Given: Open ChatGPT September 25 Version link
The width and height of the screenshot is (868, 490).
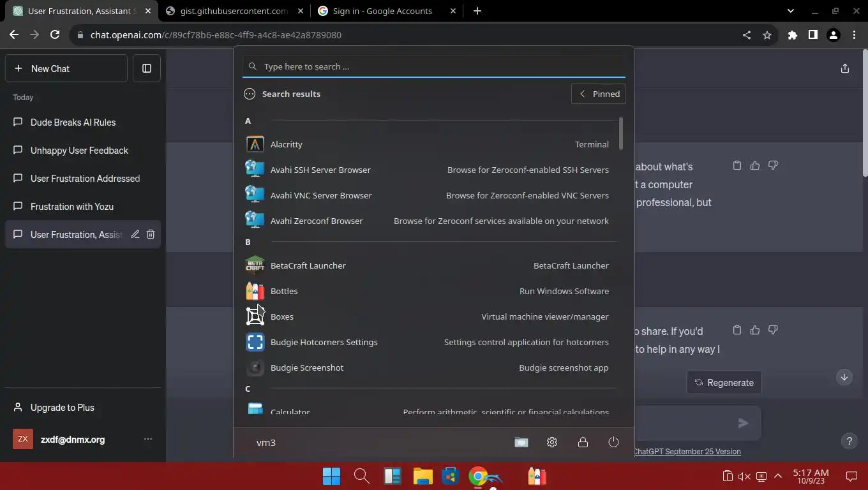Looking at the screenshot, I should pyautogui.click(x=687, y=451).
